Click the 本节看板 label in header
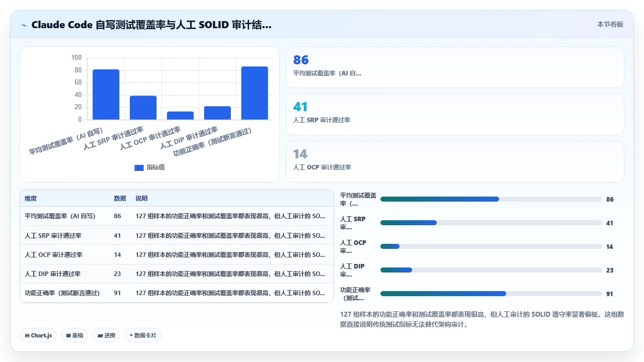 pos(610,24)
